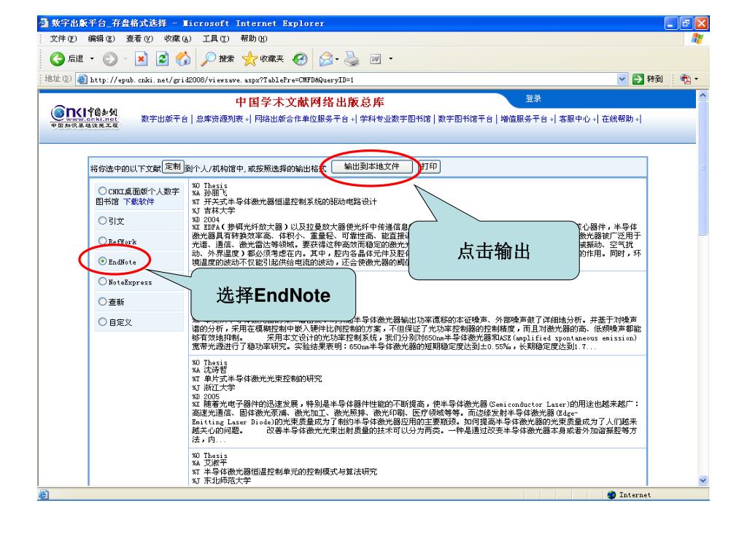Expand the address bar URL dropdown
The width and height of the screenshot is (747, 560).
click(x=622, y=79)
